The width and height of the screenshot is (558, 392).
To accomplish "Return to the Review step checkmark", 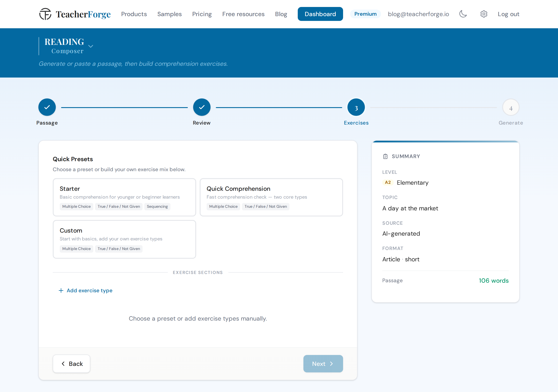I will tap(202, 107).
